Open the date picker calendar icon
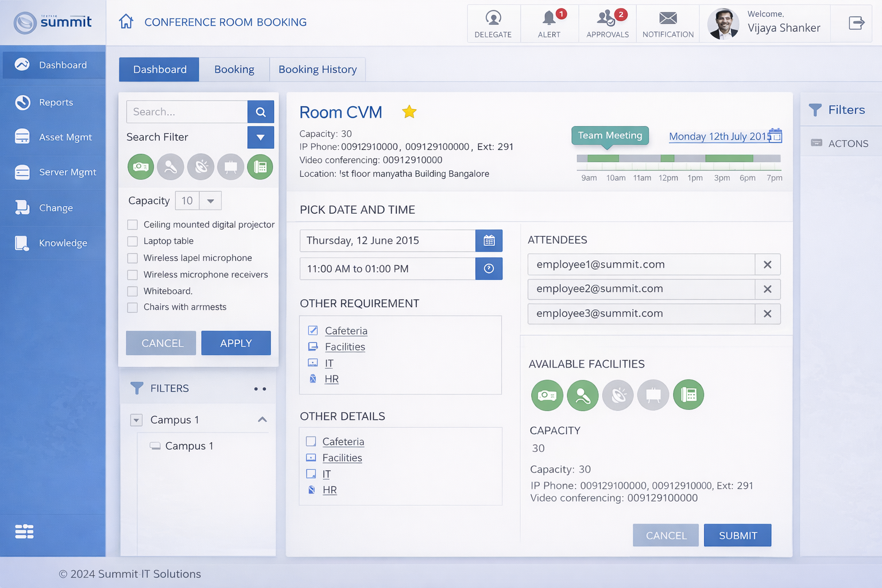This screenshot has height=588, width=882. [489, 241]
